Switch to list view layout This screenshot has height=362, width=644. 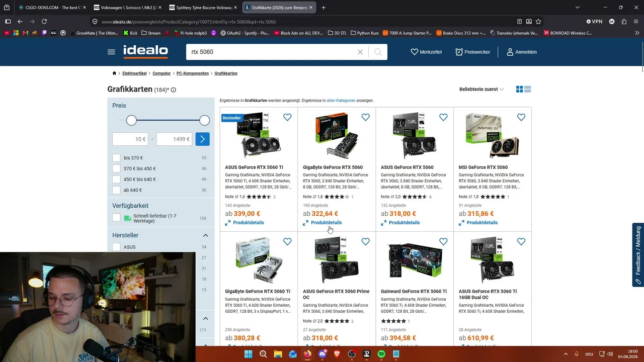click(x=528, y=89)
